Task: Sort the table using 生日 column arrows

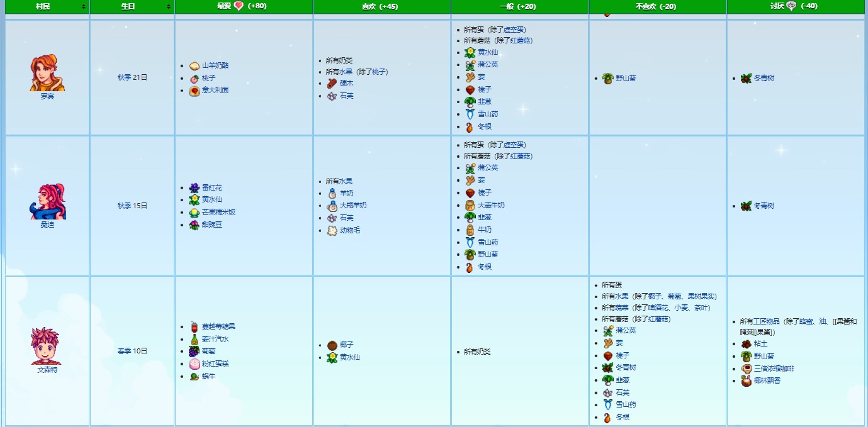Action: coord(169,6)
